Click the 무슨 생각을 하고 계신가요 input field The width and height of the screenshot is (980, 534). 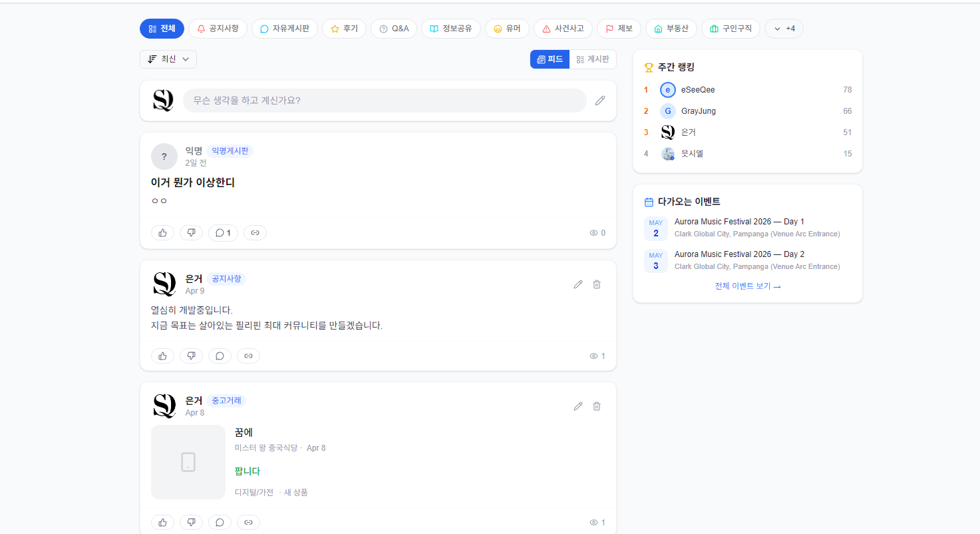coord(385,101)
